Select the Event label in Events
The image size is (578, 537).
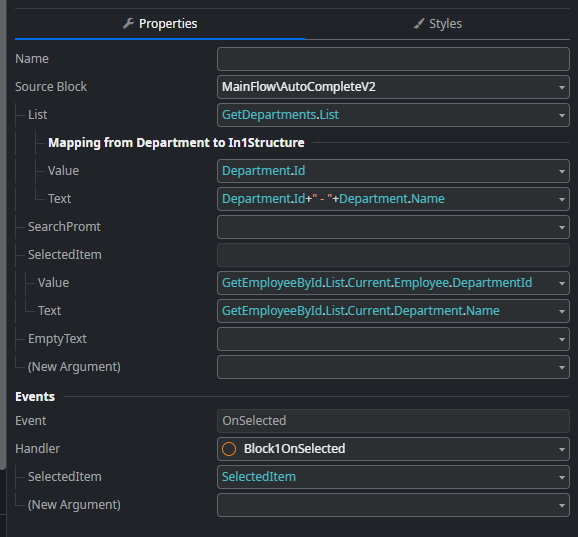31,421
